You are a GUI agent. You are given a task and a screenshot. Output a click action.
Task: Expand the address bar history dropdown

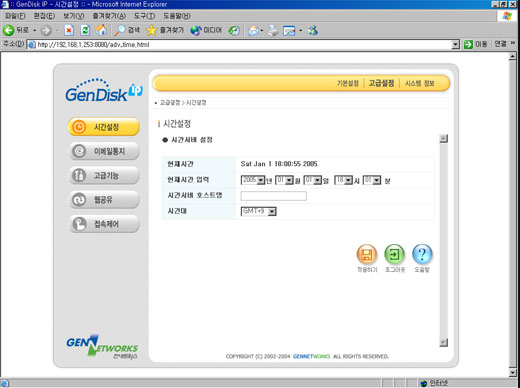click(x=455, y=44)
